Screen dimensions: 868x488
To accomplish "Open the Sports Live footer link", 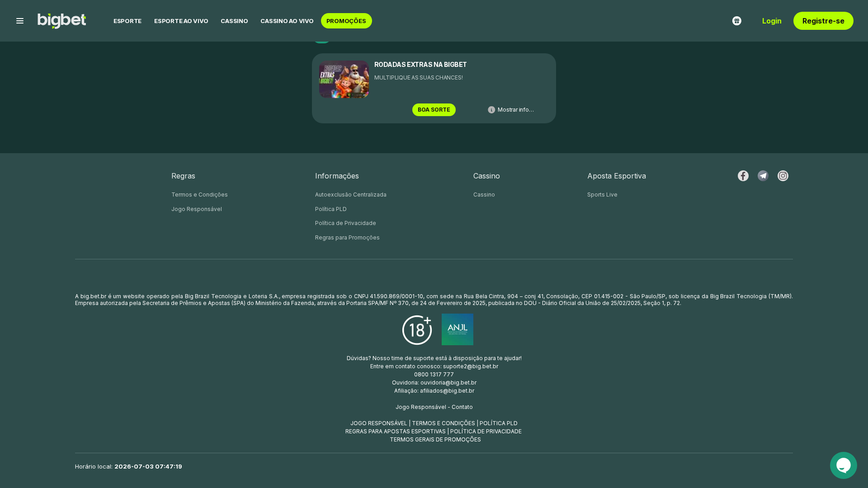I will point(602,195).
